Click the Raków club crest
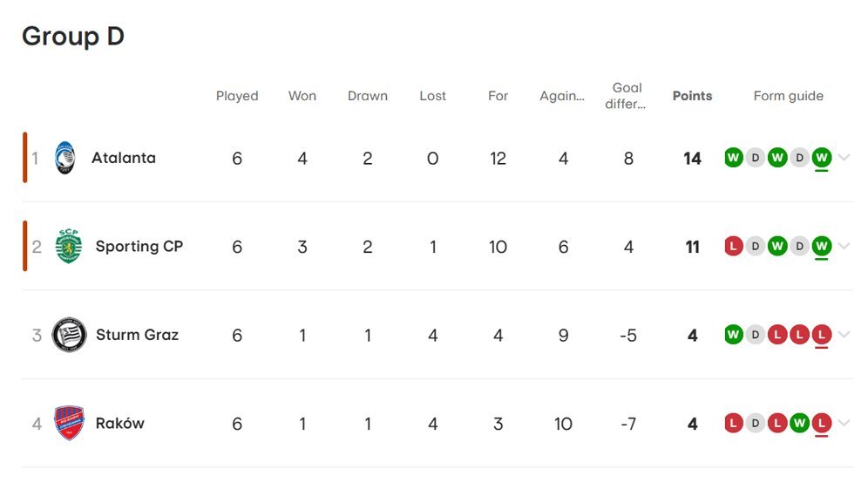This screenshot has height=483, width=868. [x=69, y=423]
